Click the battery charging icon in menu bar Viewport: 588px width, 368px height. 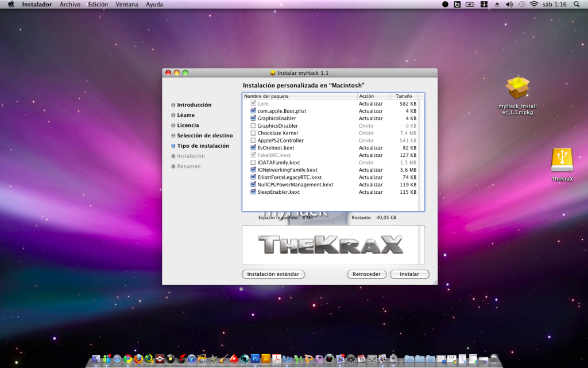point(470,5)
